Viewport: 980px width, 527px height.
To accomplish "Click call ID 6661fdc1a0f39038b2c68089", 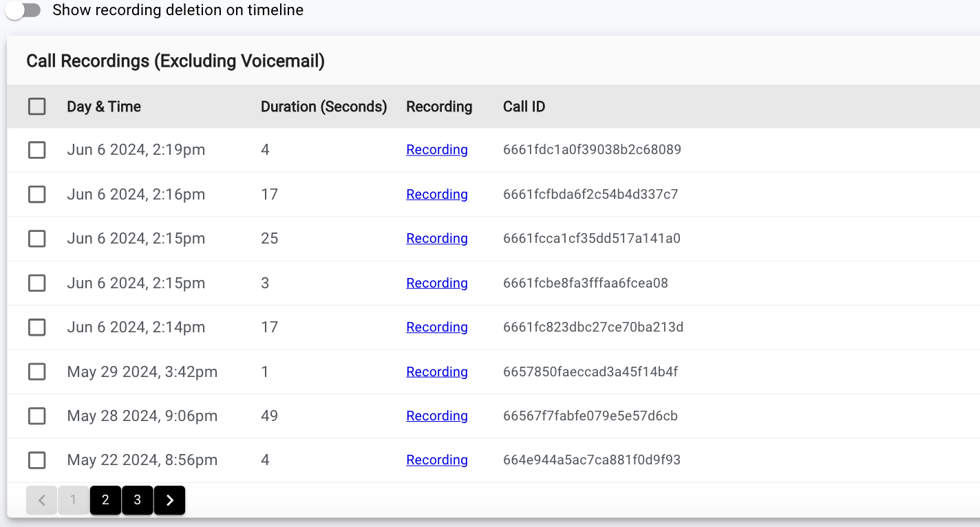I will (592, 150).
